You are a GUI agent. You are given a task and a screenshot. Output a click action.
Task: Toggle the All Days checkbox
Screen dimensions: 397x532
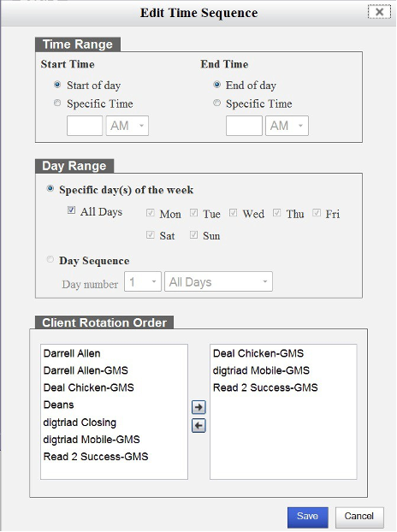(x=71, y=210)
